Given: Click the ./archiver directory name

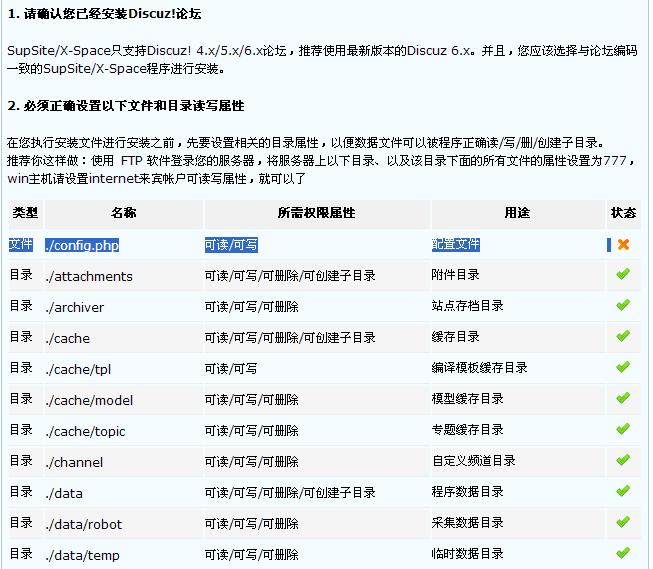Looking at the screenshot, I should pos(75,307).
